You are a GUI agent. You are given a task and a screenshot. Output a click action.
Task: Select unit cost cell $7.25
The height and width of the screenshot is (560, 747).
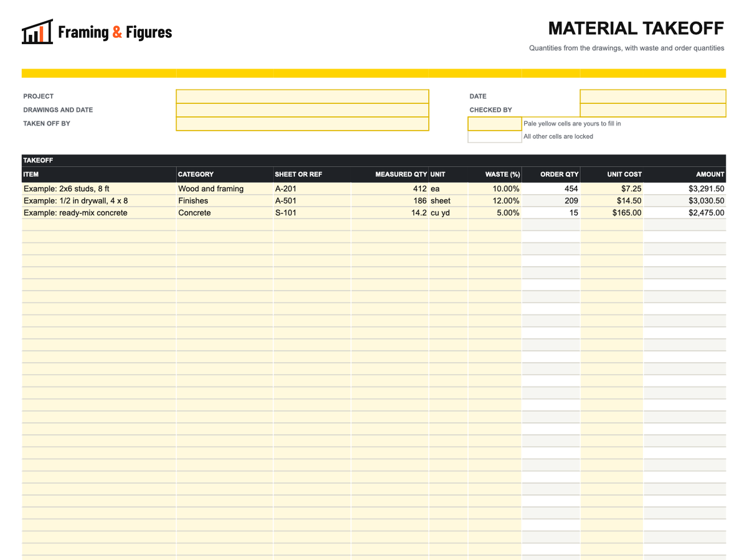pos(612,189)
